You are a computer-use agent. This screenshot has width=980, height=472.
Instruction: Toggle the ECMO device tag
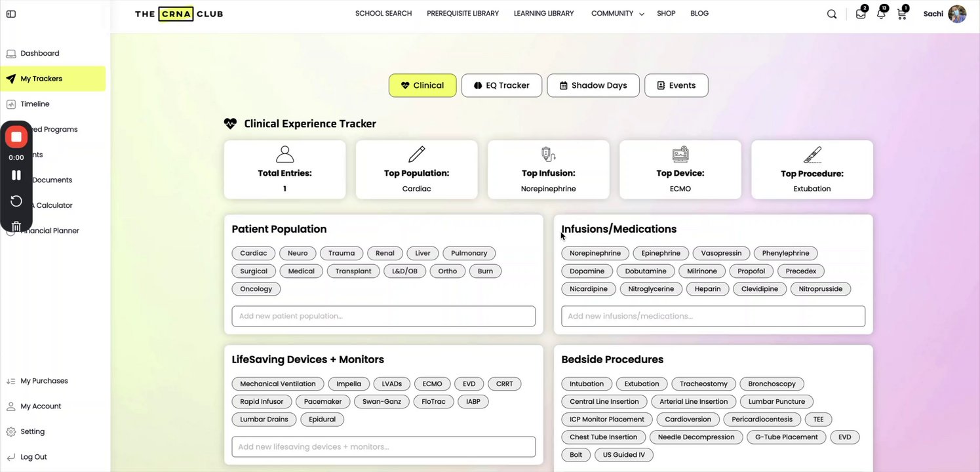432,383
